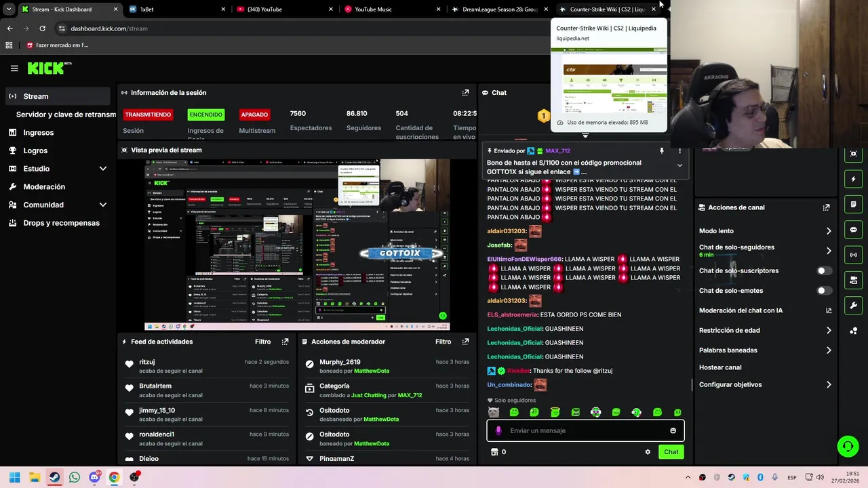Open Servidor y clave de retransmisión

coord(66,115)
